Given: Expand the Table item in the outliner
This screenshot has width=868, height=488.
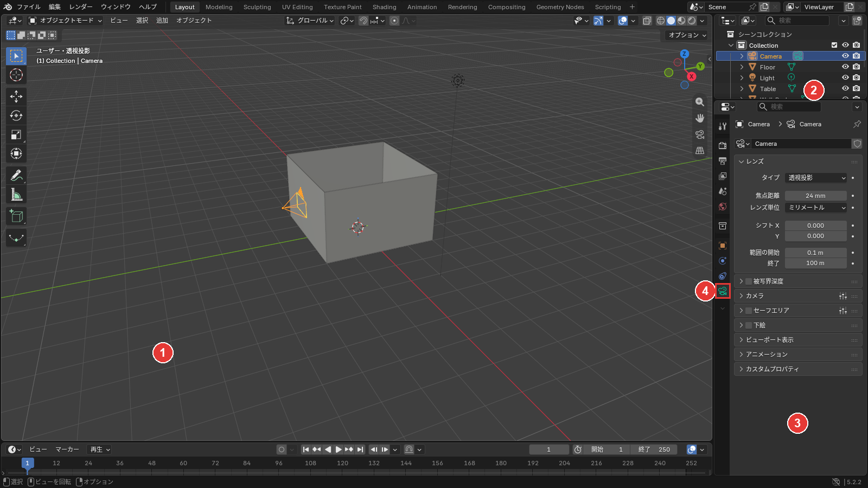Looking at the screenshot, I should [742, 88].
